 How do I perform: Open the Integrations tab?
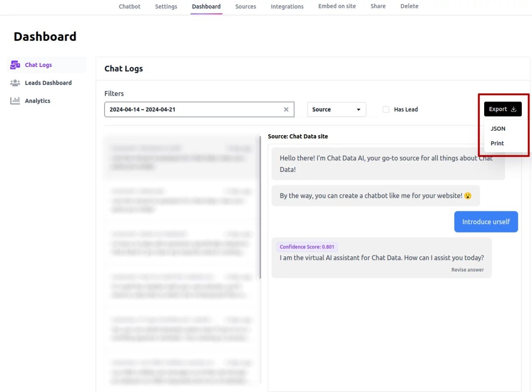[x=287, y=6]
